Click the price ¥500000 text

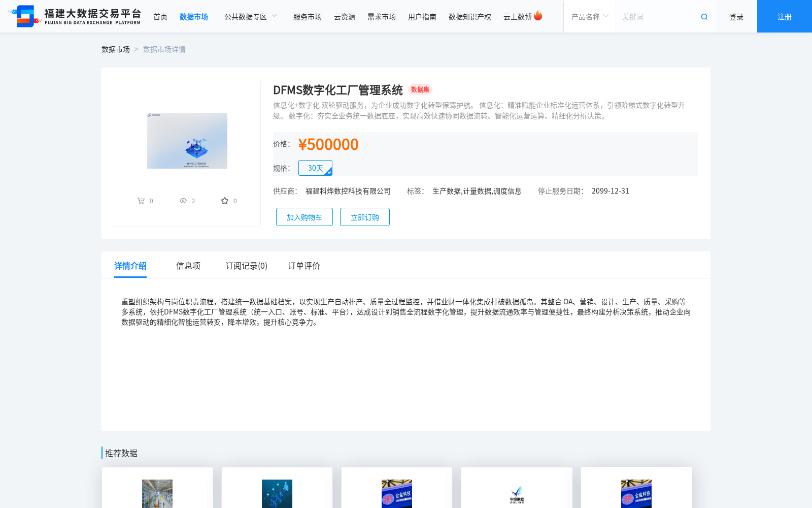(328, 144)
